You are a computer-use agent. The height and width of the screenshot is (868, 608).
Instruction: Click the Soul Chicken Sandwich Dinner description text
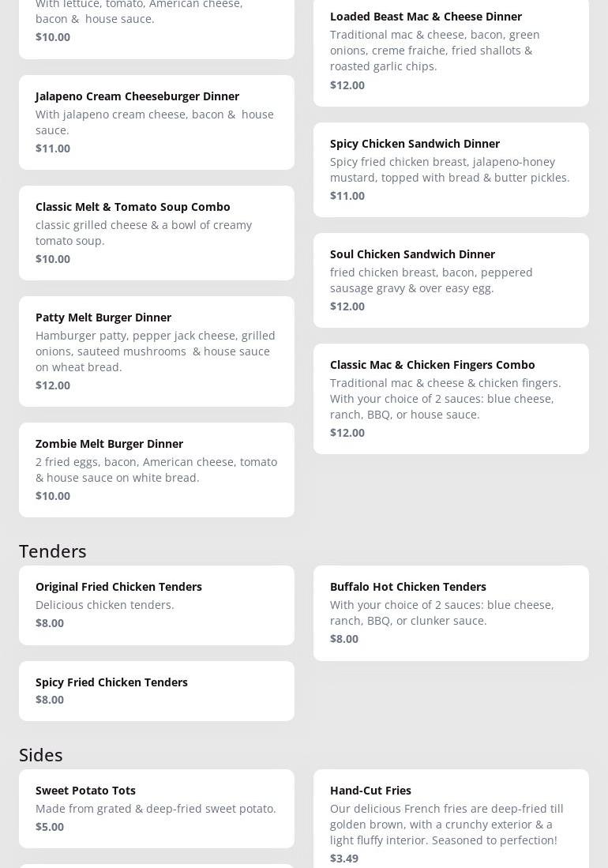431,280
